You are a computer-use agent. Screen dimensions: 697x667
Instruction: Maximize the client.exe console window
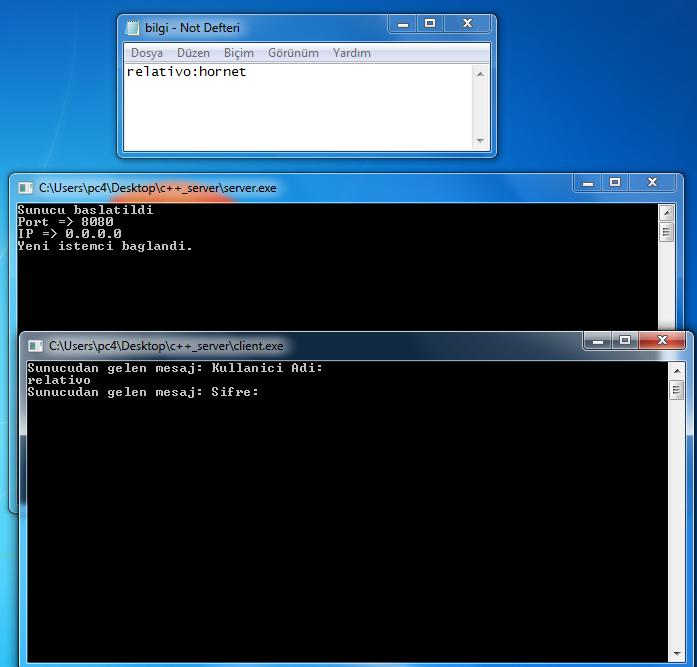[625, 340]
